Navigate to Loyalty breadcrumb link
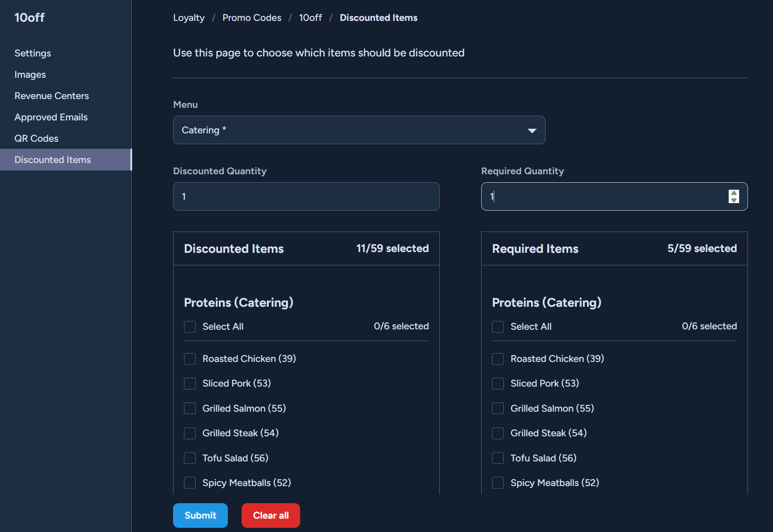Screen dimensions: 773x532 point(189,18)
